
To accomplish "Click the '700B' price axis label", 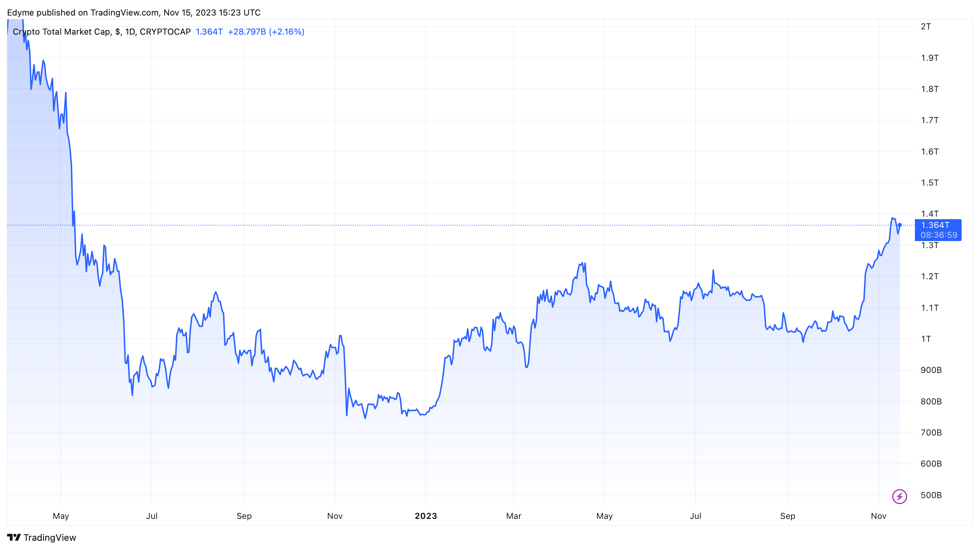I will point(931,433).
